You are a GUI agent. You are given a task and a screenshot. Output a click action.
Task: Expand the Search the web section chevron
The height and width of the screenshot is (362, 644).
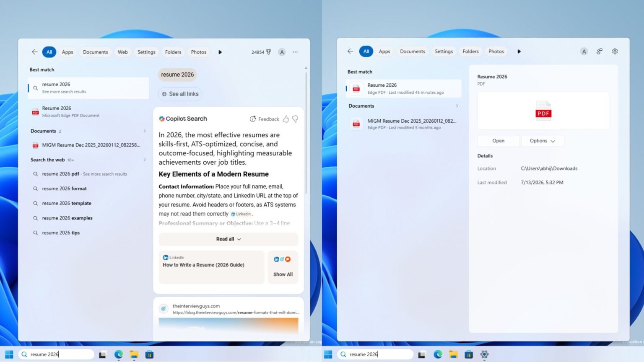coord(145,160)
